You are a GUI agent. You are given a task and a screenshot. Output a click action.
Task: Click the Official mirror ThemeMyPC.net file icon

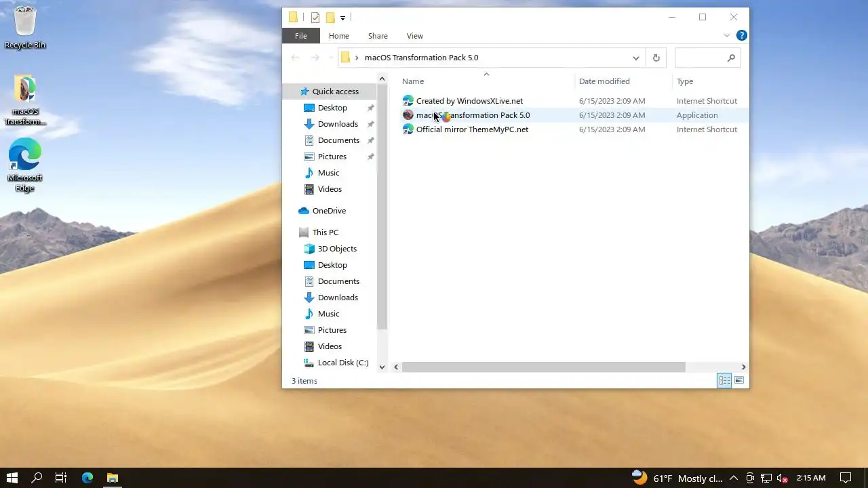tap(408, 129)
